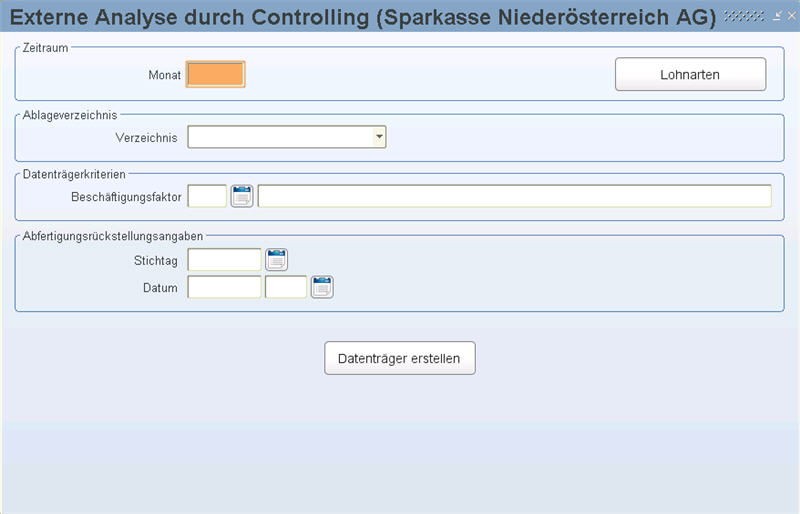
Task: Click the long Beschäftigungsfaktor description field
Action: coord(514,196)
